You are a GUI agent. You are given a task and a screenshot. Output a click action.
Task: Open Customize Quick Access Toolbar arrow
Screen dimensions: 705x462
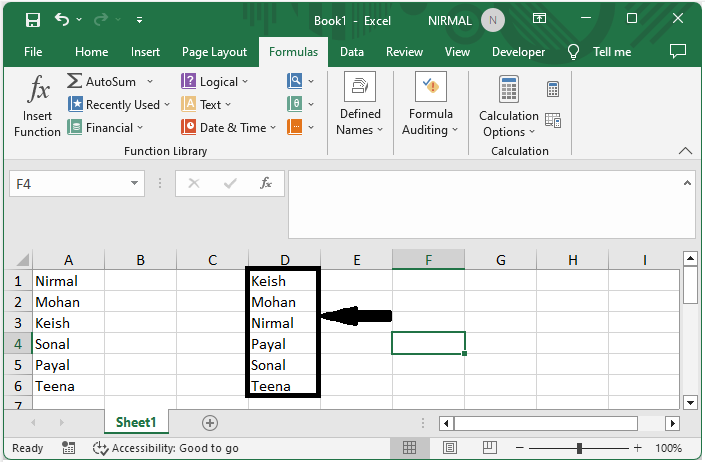139,20
